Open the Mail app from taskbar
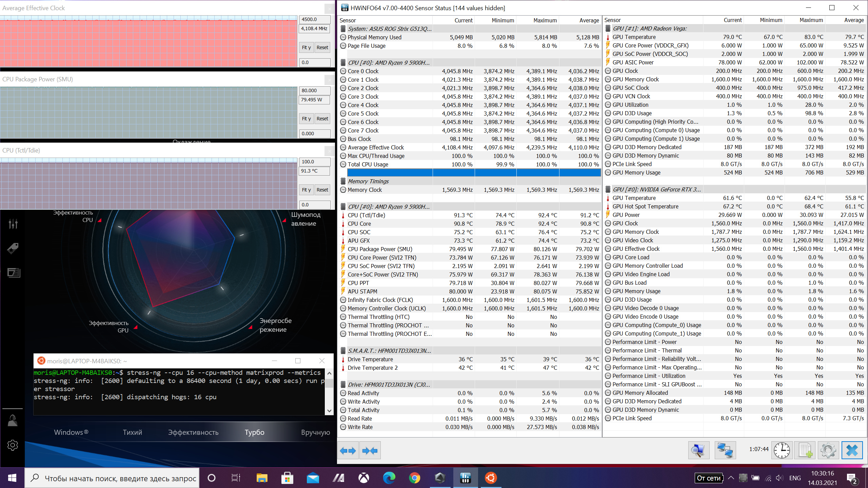Viewport: 868px width, 488px height. point(313,478)
